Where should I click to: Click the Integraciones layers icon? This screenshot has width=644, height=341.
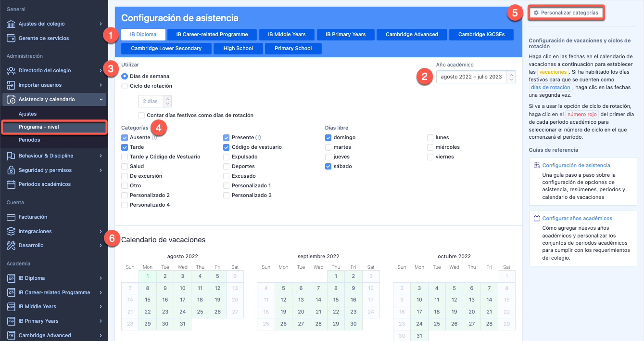11,231
